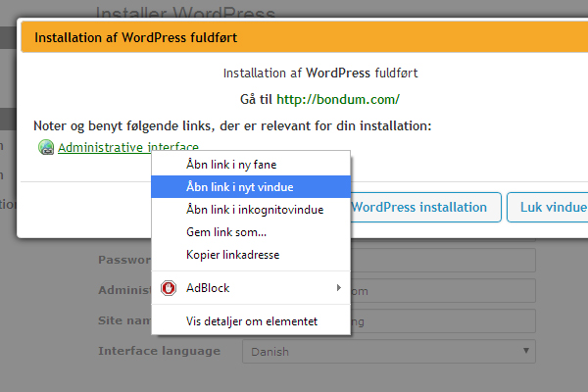Select 'Åbn link i inkognitovindue' option
This screenshot has height=392, width=588.
coord(251,210)
